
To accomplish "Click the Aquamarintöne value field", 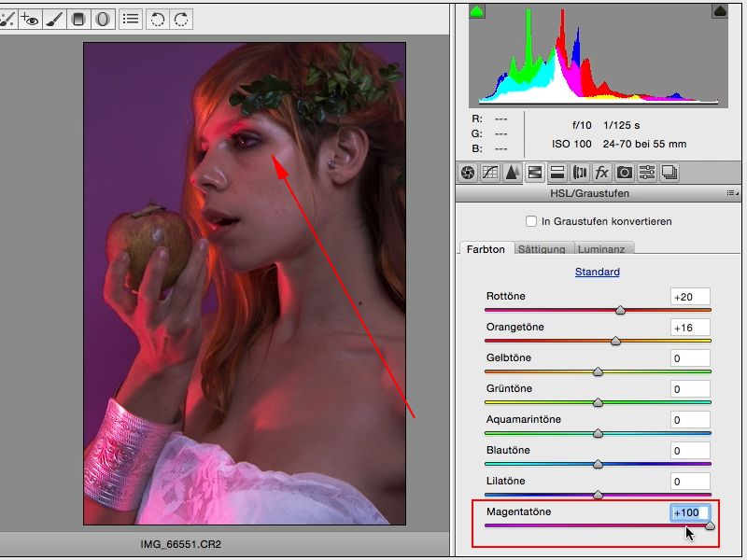I will coord(690,420).
